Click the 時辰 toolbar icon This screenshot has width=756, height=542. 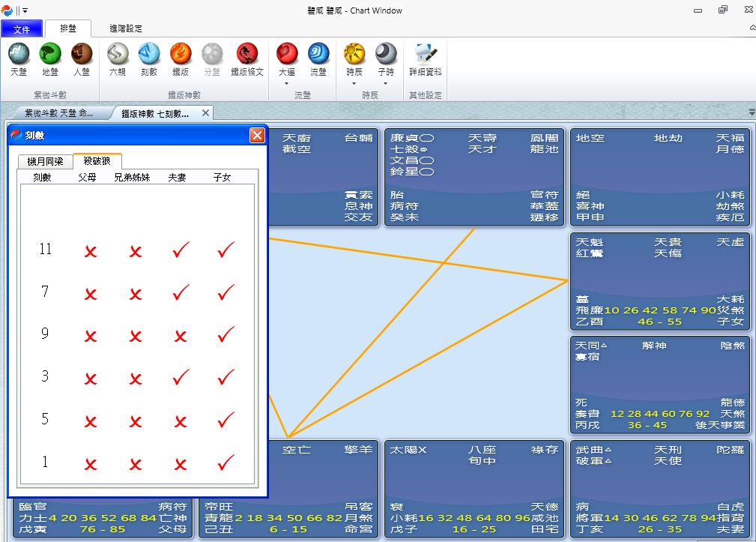354,58
